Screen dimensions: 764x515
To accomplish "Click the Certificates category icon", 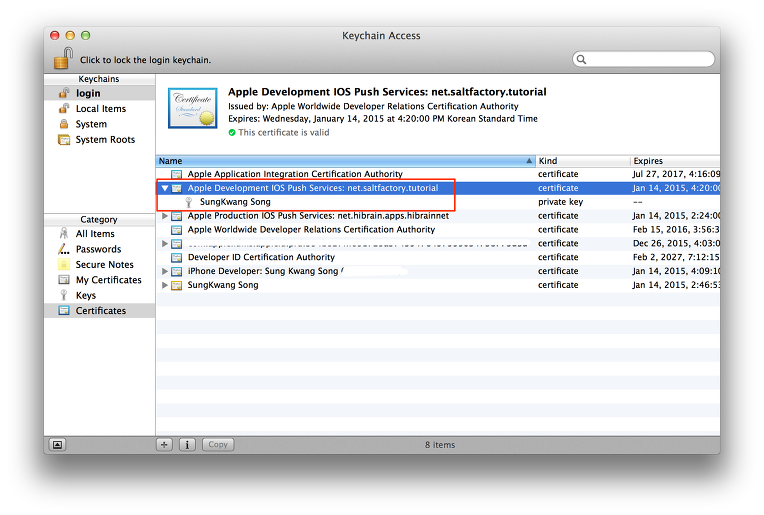I will [64, 310].
